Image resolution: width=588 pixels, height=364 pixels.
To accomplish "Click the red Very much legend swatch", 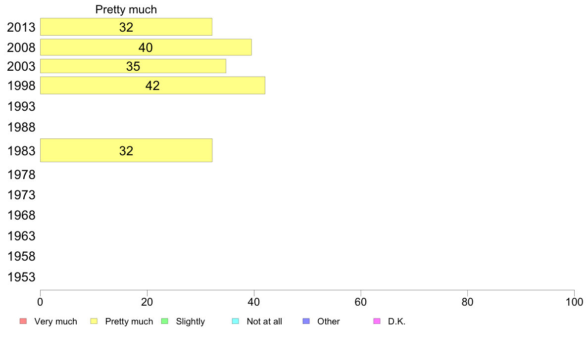I will pos(23,321).
